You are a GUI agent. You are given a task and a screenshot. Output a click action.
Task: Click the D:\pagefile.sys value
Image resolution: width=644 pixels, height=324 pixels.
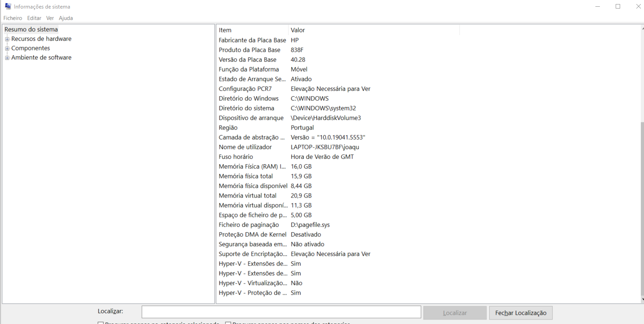[x=311, y=225]
